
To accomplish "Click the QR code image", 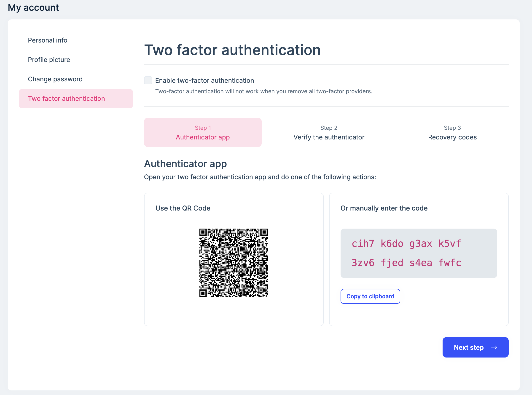I will tap(234, 263).
